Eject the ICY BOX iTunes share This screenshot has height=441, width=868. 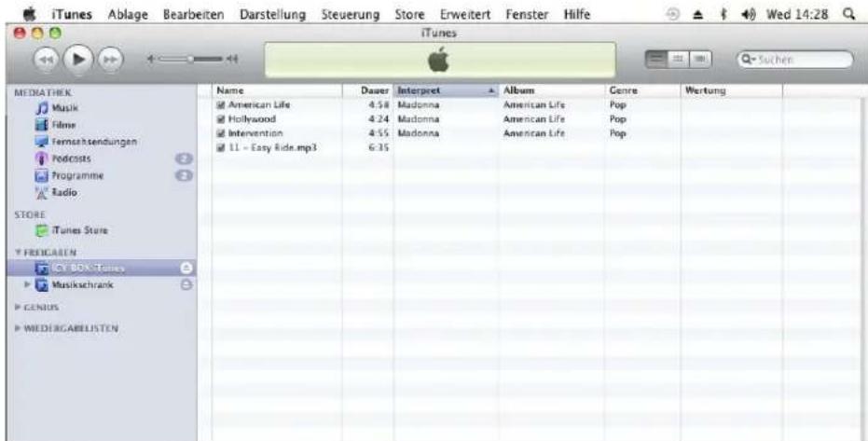coord(186,269)
